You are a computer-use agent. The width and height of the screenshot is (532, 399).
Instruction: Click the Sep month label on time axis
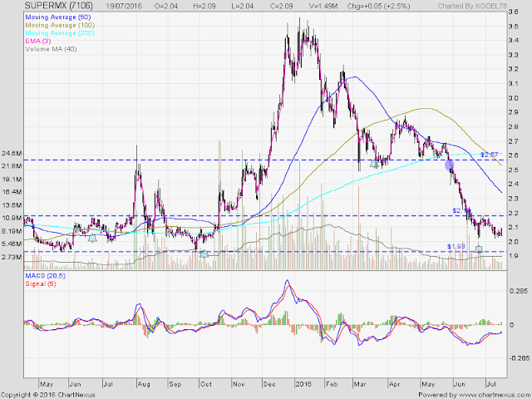pos(175,384)
